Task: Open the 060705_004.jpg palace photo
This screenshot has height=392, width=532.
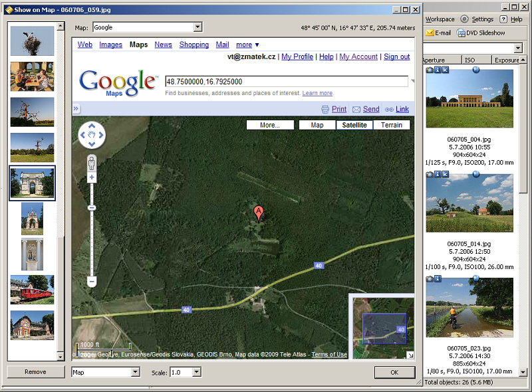Action: pos(469,98)
